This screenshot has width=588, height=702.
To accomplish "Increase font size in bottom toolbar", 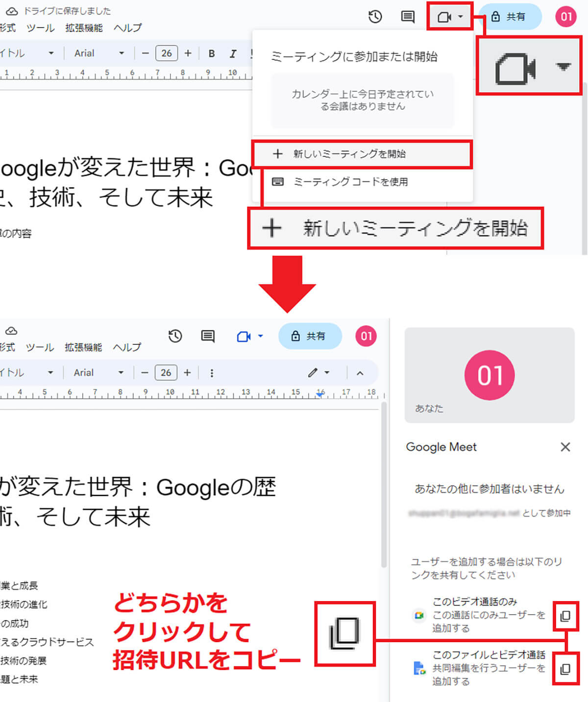I will [x=187, y=373].
